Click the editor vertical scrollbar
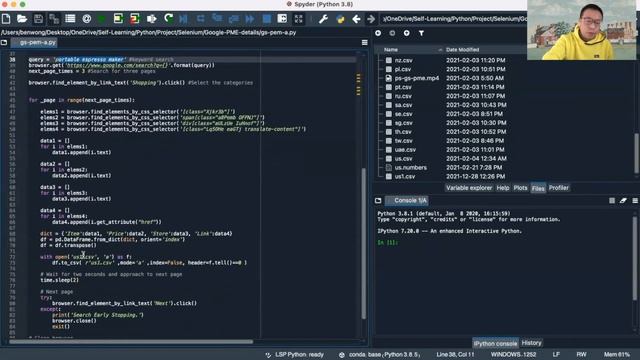The width and height of the screenshot is (640, 360). [x=363, y=244]
